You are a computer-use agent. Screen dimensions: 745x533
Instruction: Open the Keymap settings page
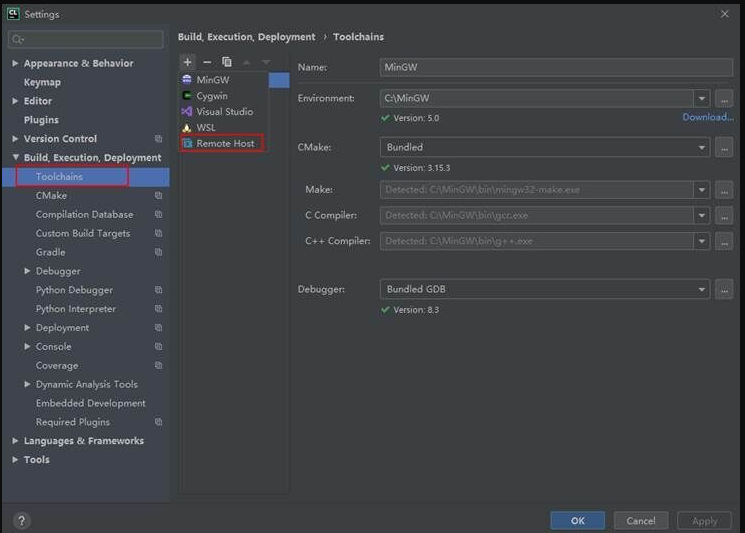click(x=42, y=82)
